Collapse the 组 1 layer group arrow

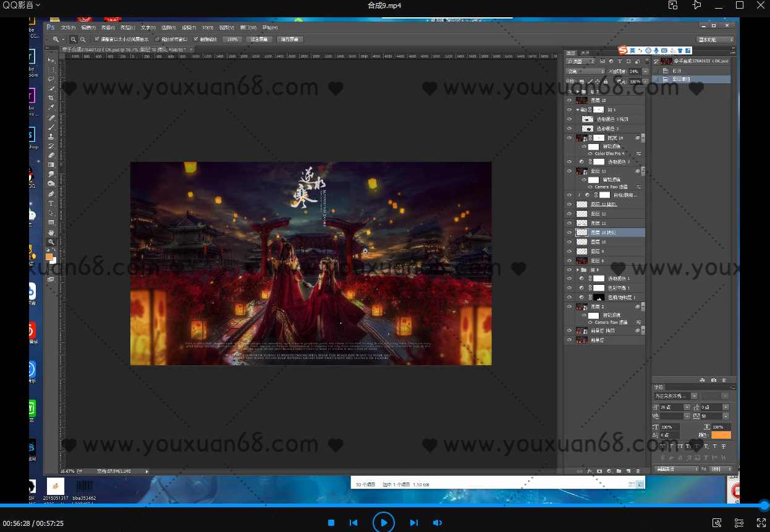tap(577, 110)
